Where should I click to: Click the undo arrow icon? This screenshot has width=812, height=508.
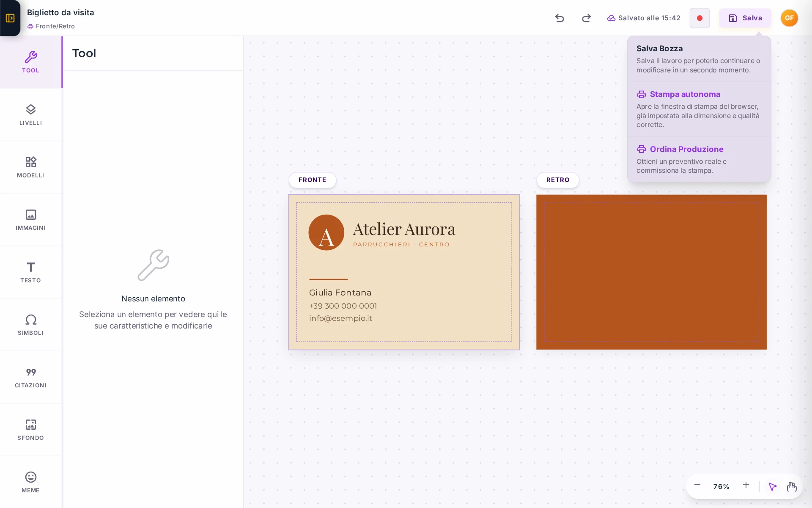(560, 18)
